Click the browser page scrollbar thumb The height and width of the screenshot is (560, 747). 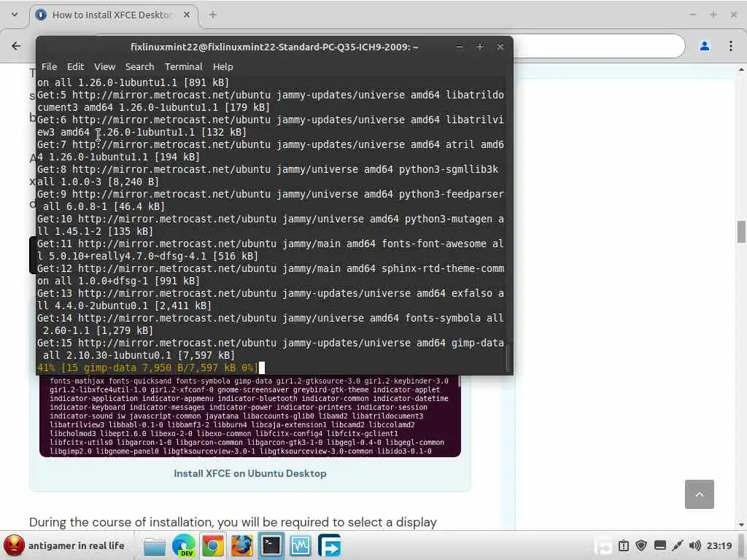tap(741, 232)
